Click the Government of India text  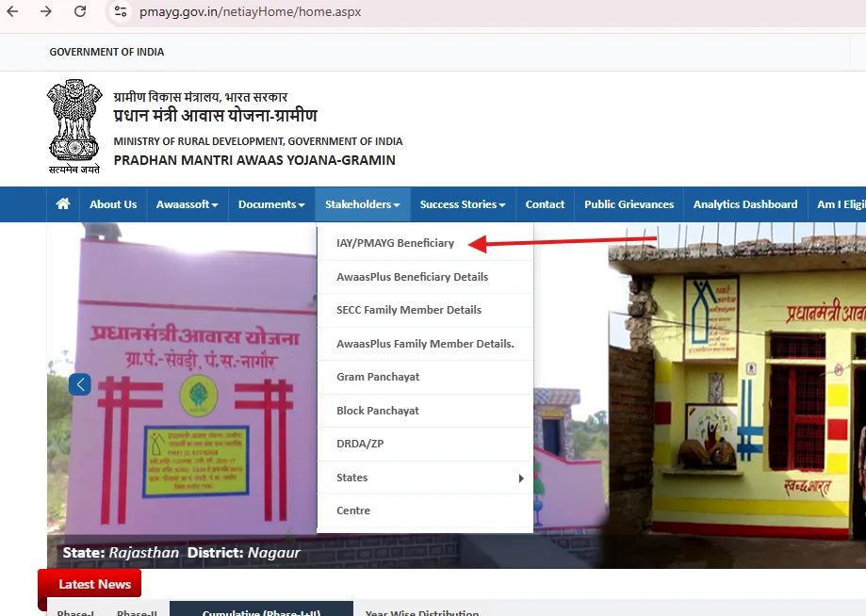(106, 52)
